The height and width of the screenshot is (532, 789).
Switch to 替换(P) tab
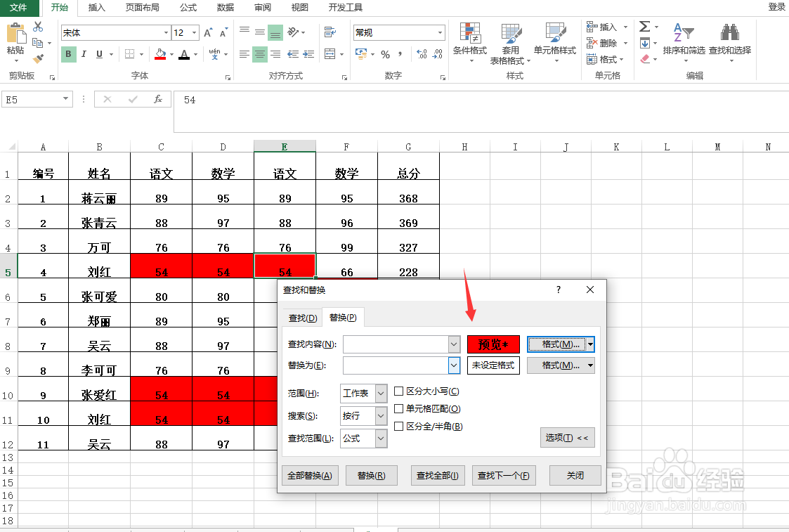pyautogui.click(x=343, y=318)
